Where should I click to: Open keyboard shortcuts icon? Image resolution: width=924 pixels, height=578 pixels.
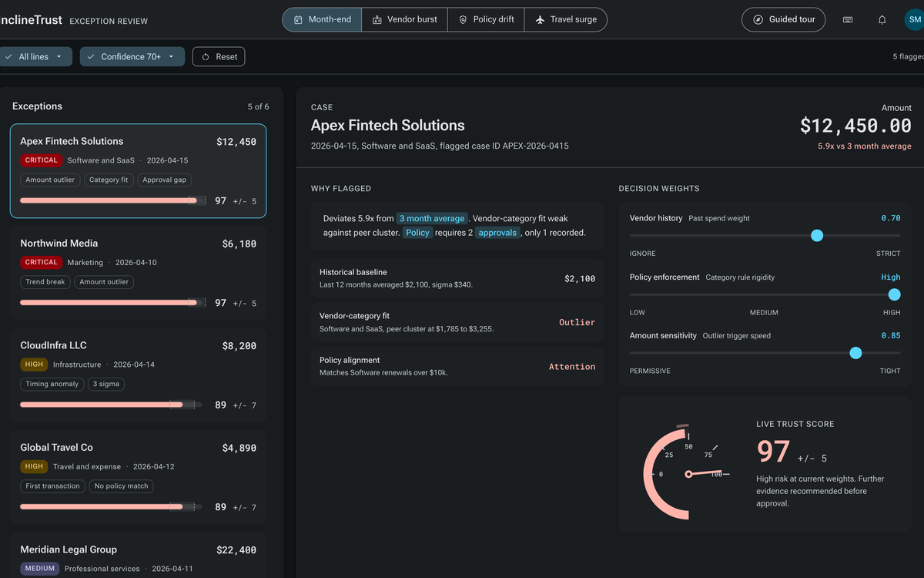[848, 20]
